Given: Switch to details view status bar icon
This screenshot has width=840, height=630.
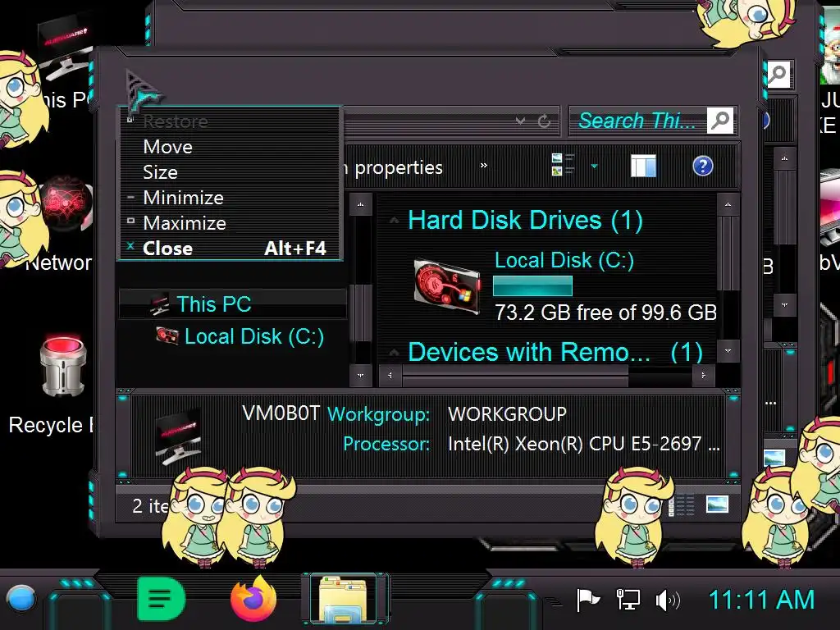Looking at the screenshot, I should pos(682,504).
